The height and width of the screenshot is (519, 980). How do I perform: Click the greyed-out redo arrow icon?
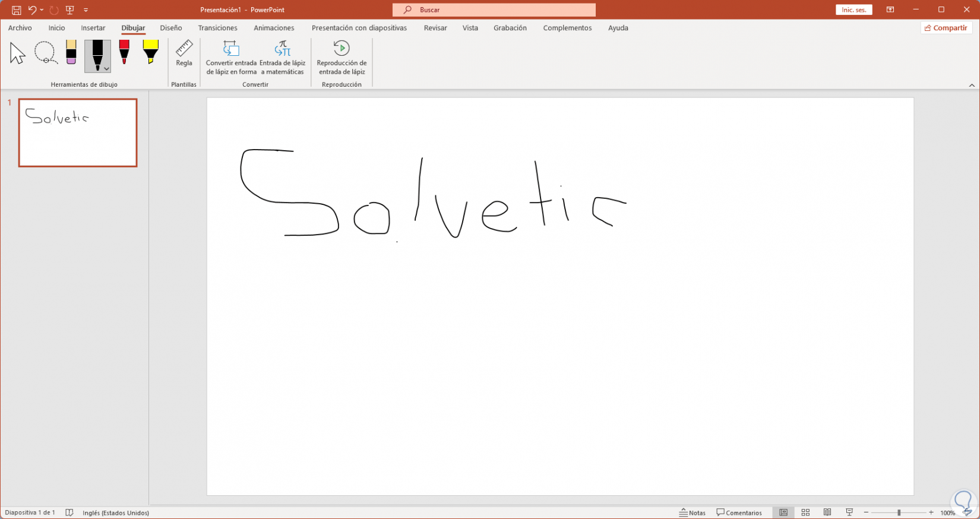click(54, 10)
